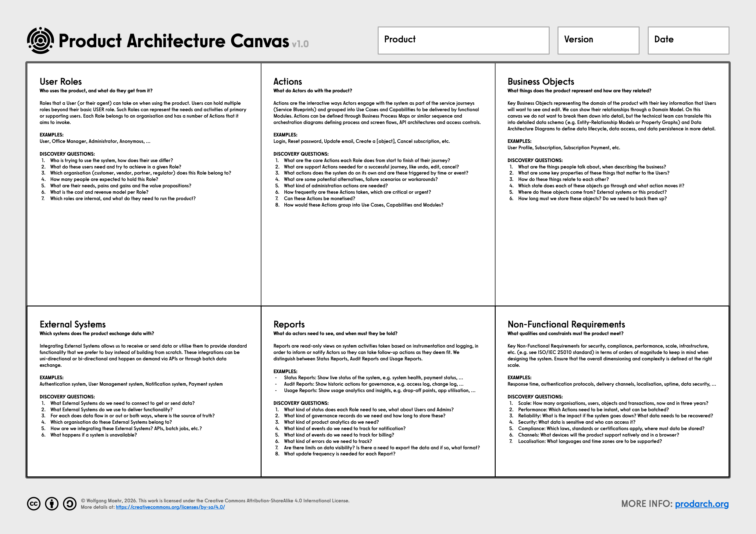Click 'Localisation: What languages and time zones' question

click(590, 441)
